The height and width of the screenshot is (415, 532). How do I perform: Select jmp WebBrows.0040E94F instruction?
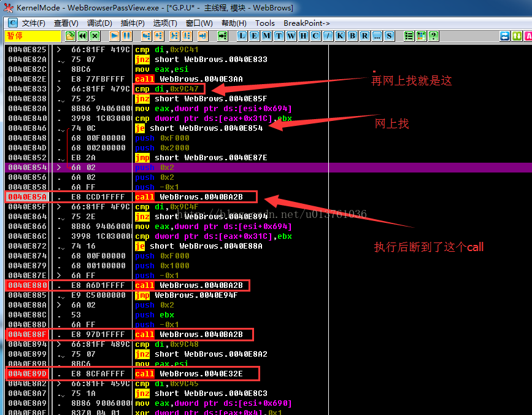point(187,295)
